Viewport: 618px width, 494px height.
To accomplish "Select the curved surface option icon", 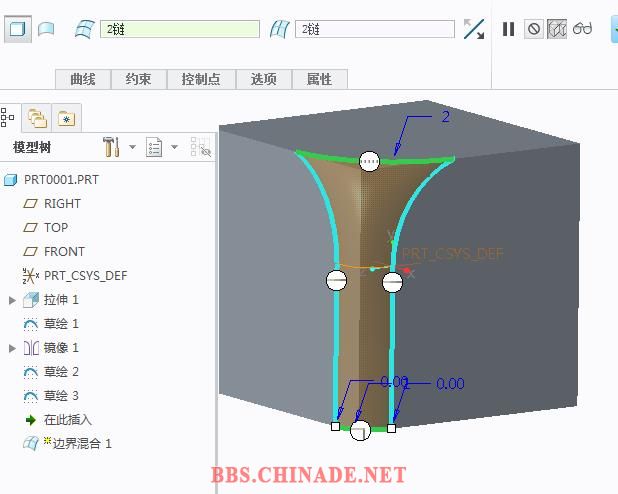I will click(46, 29).
